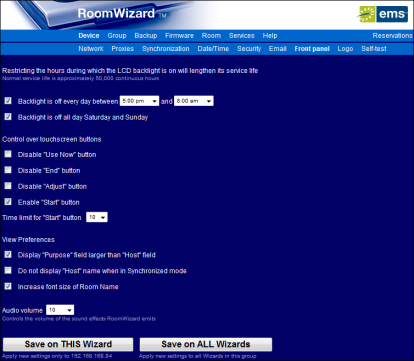This screenshot has width=414, height=361.
Task: Uncheck backlight off Saturday and Sunday
Action: point(8,117)
